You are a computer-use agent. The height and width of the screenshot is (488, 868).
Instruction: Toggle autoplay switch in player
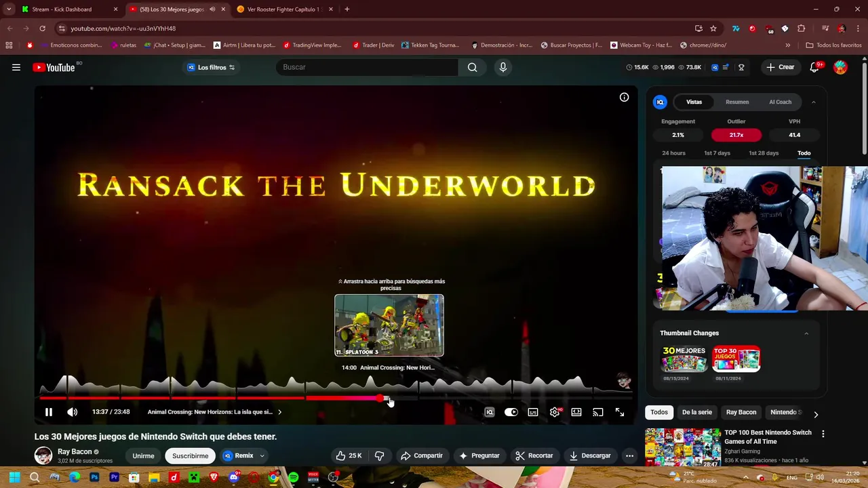pyautogui.click(x=511, y=412)
